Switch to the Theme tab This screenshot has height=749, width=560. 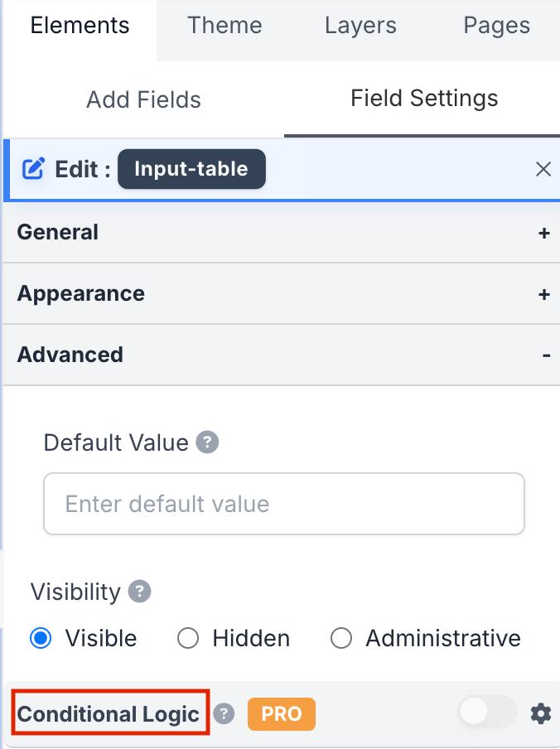tap(224, 26)
